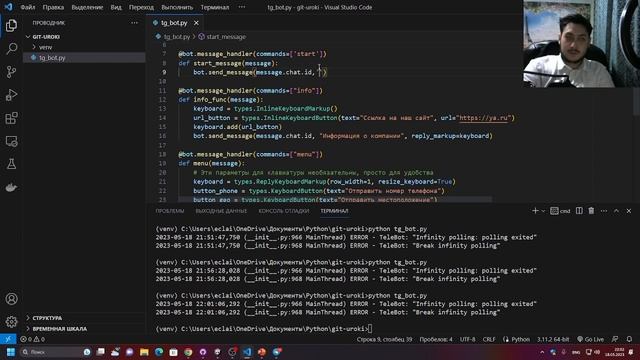Expand the ВРЕМЕННАЯ ШКАЛА timeline section
This screenshot has height=360, width=640.
coord(59,329)
